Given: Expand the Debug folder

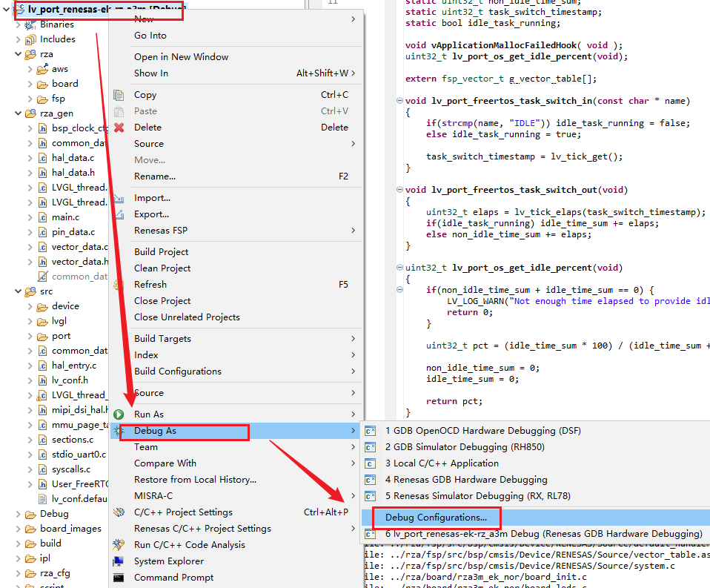Looking at the screenshot, I should tap(19, 514).
